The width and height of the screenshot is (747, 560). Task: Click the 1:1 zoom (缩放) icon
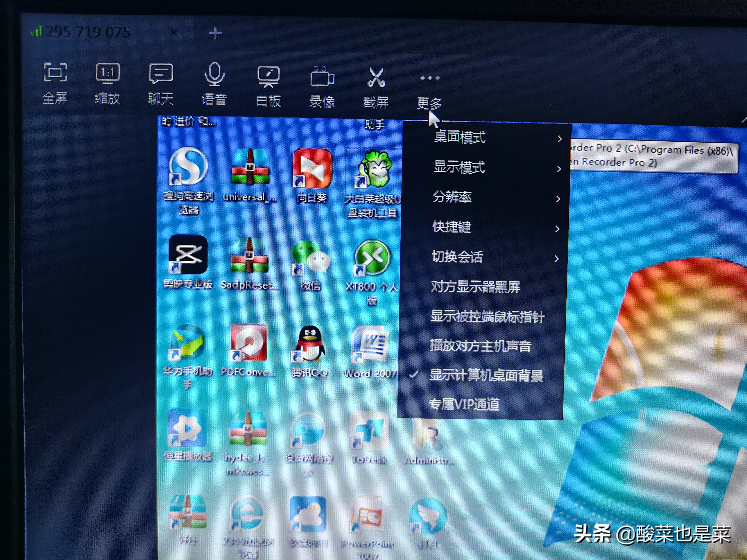pyautogui.click(x=107, y=73)
